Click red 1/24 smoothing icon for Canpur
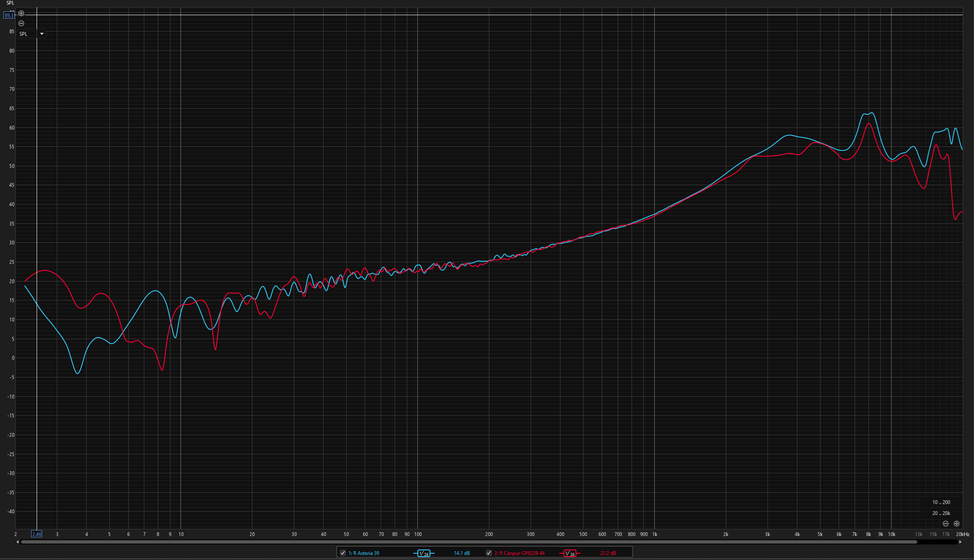Viewport: 974px width, 560px height. [x=570, y=553]
